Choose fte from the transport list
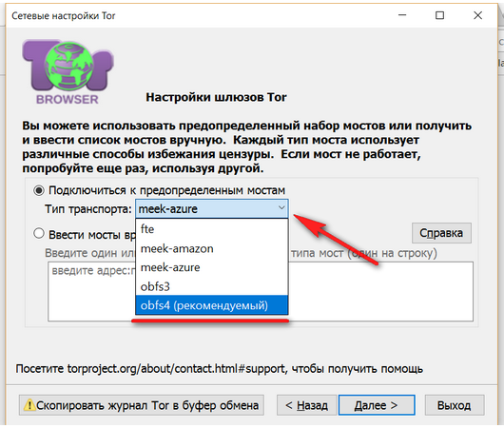Screen dimensions: 504x428 [212, 229]
